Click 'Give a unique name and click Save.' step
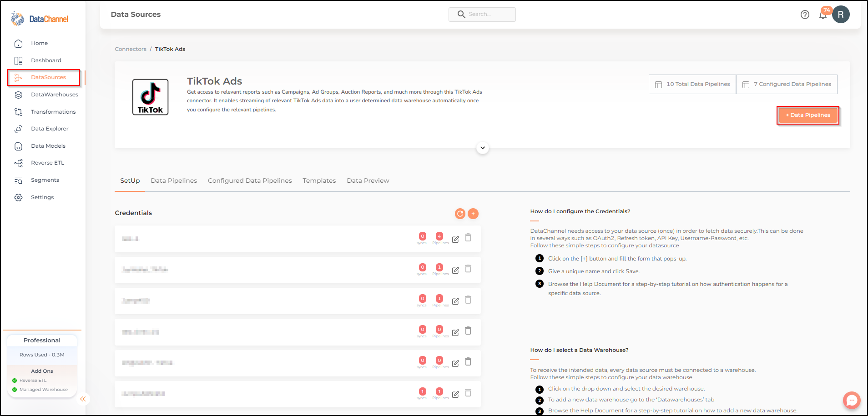Viewport: 868px width, 416px height. (x=594, y=271)
